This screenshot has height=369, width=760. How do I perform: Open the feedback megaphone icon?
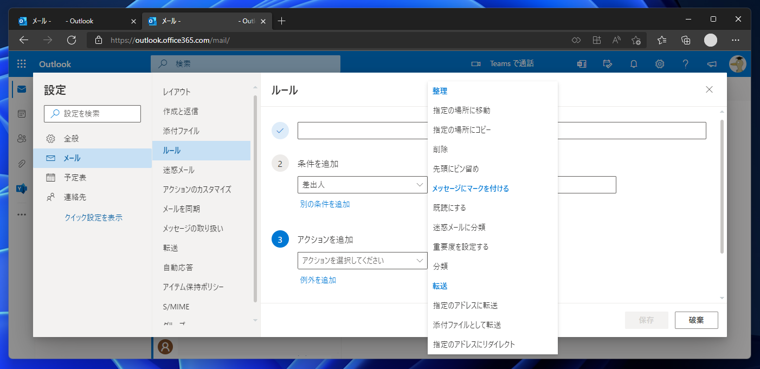click(x=711, y=64)
